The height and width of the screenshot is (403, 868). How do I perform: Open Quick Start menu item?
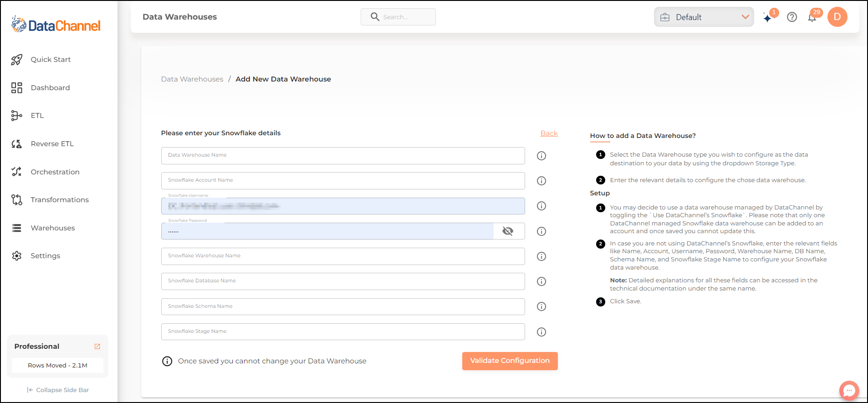51,60
